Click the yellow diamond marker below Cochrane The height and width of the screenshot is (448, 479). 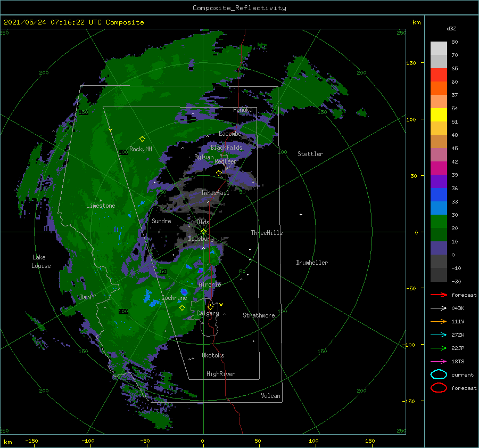182,308
